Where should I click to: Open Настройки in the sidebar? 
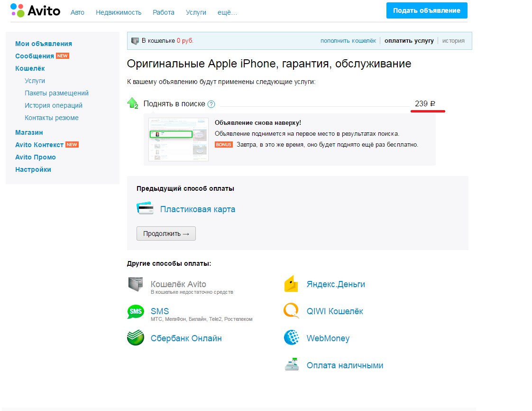[33, 169]
